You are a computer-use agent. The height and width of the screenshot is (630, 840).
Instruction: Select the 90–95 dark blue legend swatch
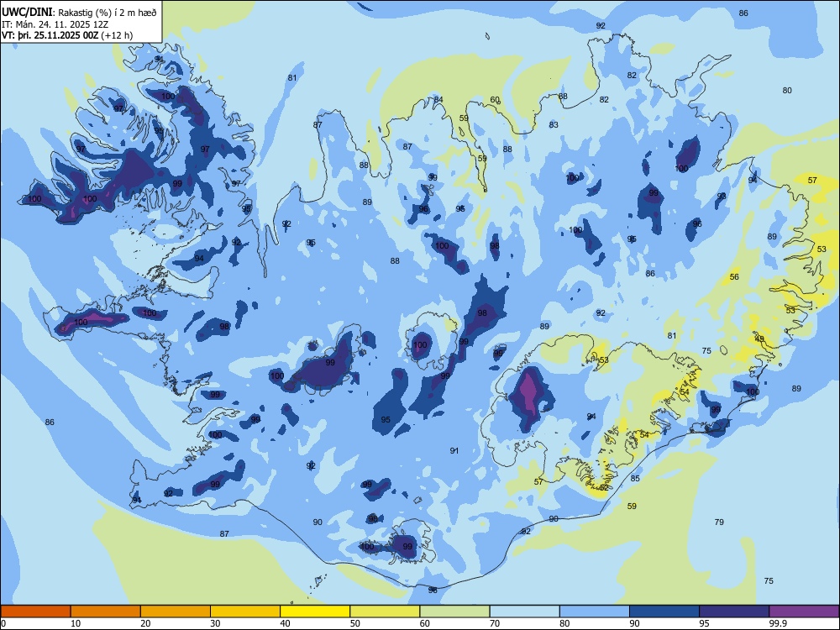(664, 612)
